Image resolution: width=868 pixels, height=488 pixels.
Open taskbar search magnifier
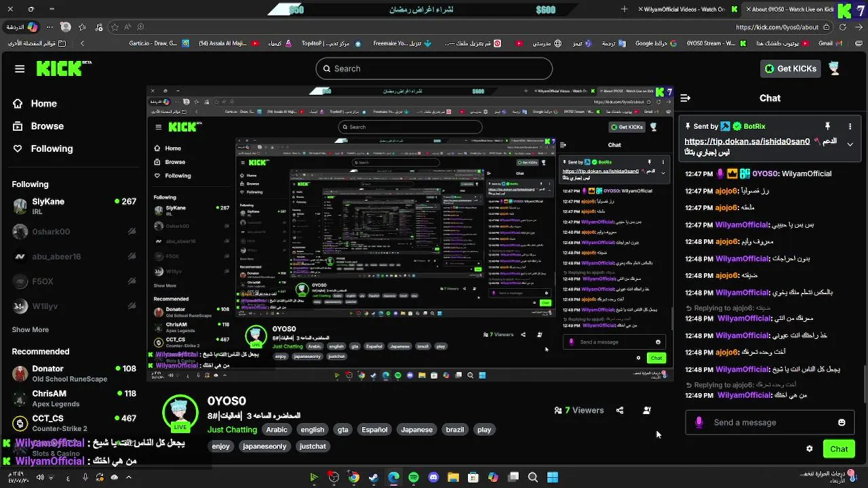[533, 478]
